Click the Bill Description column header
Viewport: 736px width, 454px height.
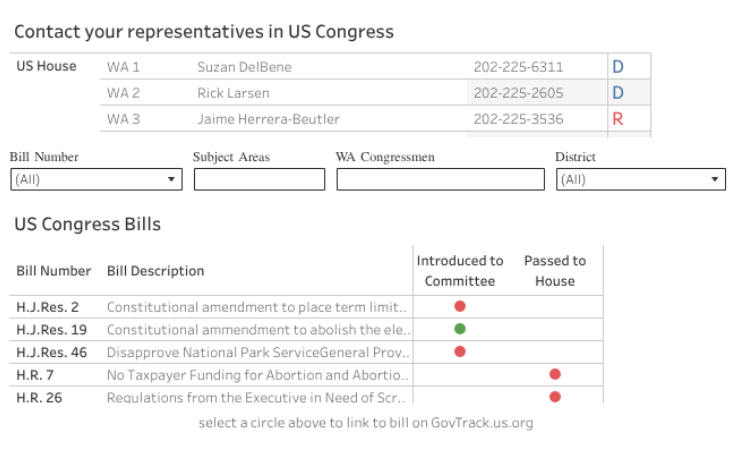155,271
